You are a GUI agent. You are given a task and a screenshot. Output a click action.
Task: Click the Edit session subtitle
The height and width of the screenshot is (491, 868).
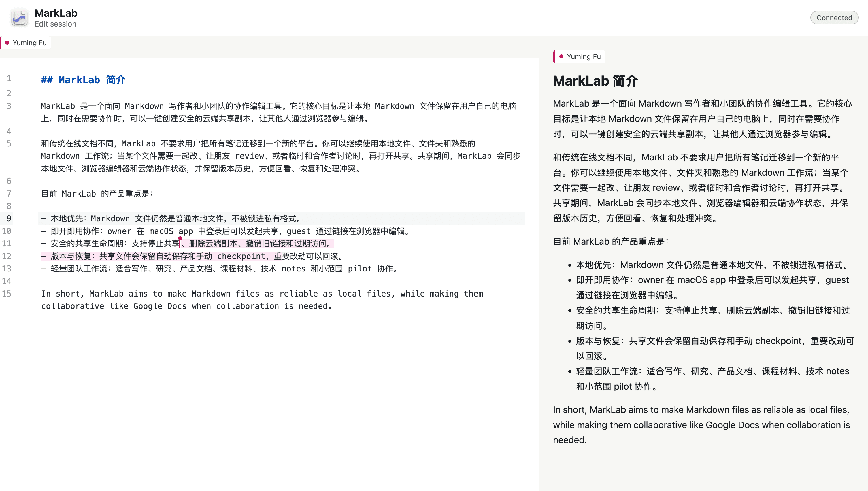coord(55,24)
